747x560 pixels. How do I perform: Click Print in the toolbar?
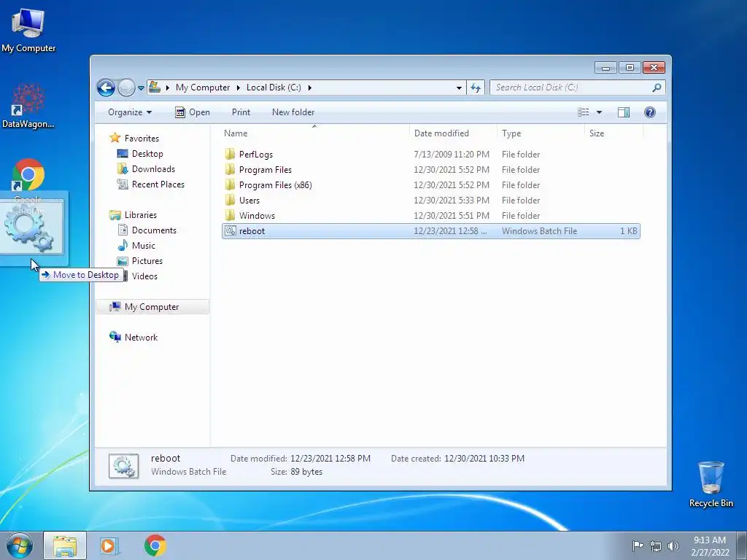pyautogui.click(x=241, y=112)
